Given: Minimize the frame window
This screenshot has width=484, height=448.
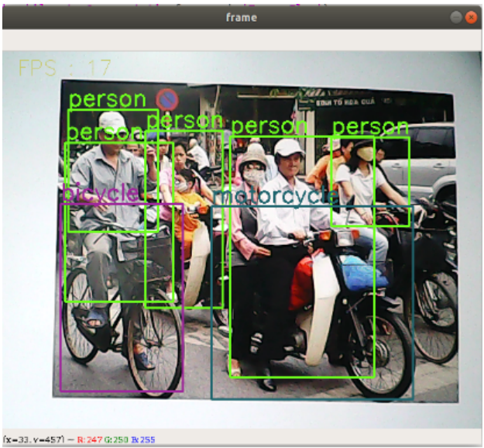Looking at the screenshot, I should [456, 17].
